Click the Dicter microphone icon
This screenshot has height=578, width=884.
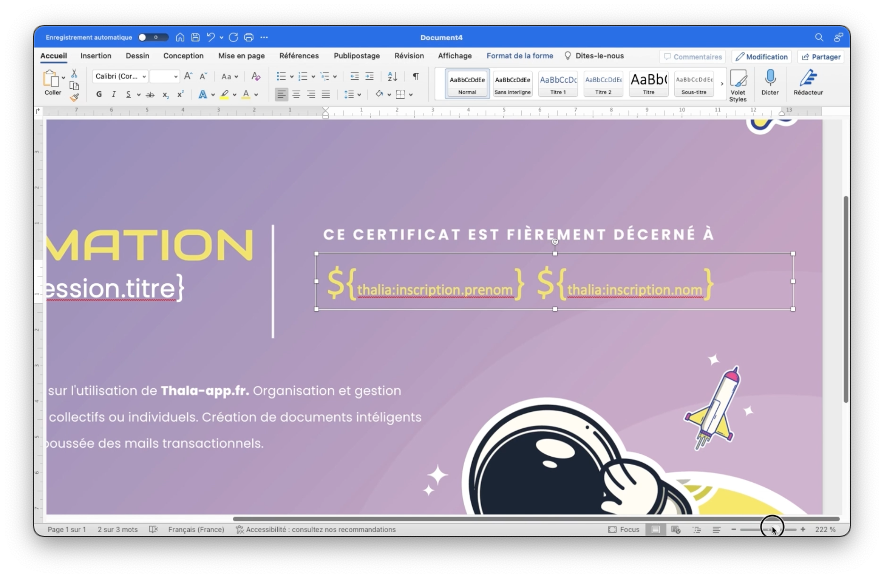coord(769,82)
